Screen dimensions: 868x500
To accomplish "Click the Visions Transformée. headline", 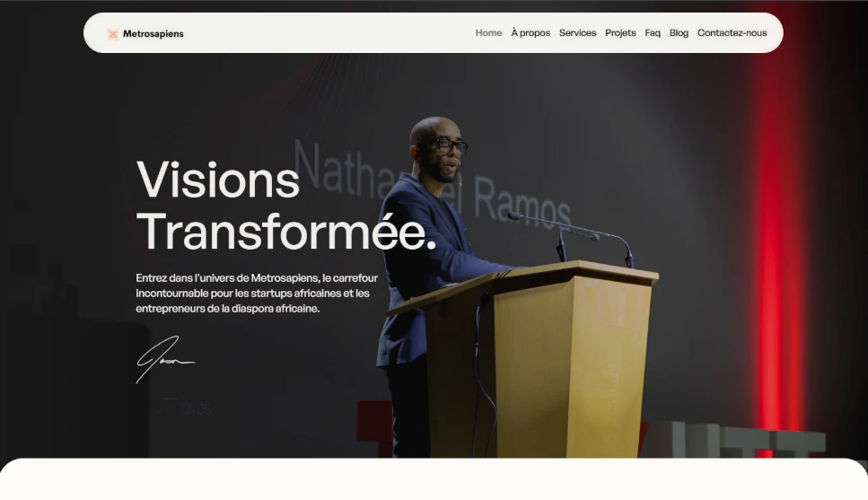I will (286, 206).
